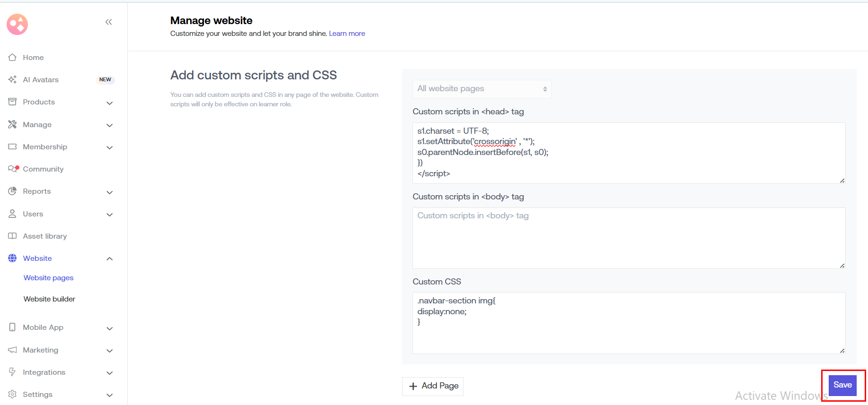
Task: Click the app logo in sidebar
Action: coord(18,24)
